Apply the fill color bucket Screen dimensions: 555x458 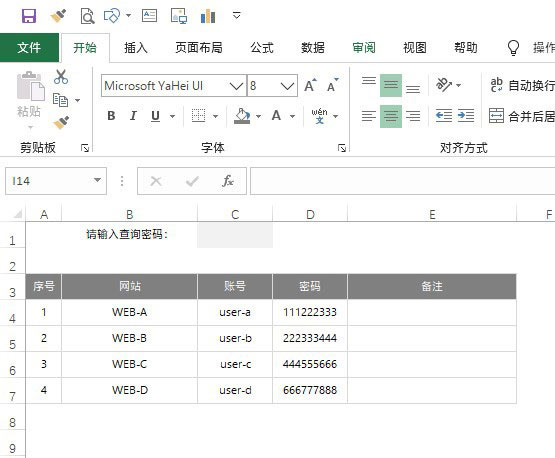coord(242,116)
